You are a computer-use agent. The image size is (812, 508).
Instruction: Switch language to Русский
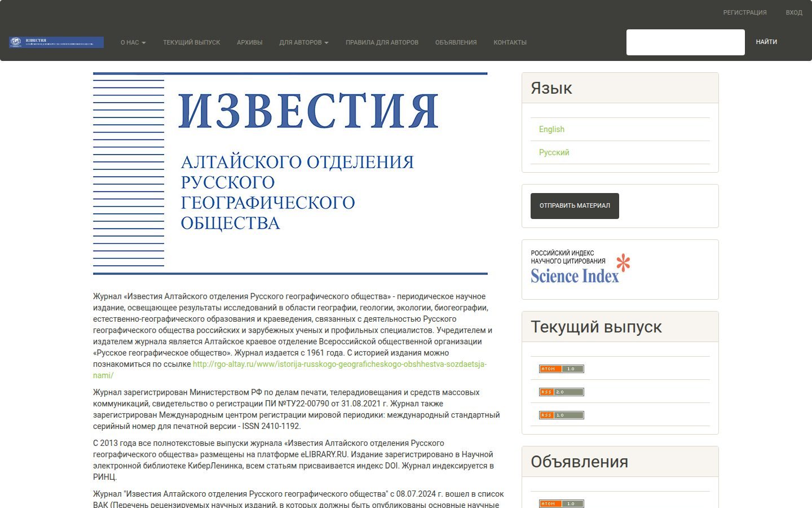554,152
